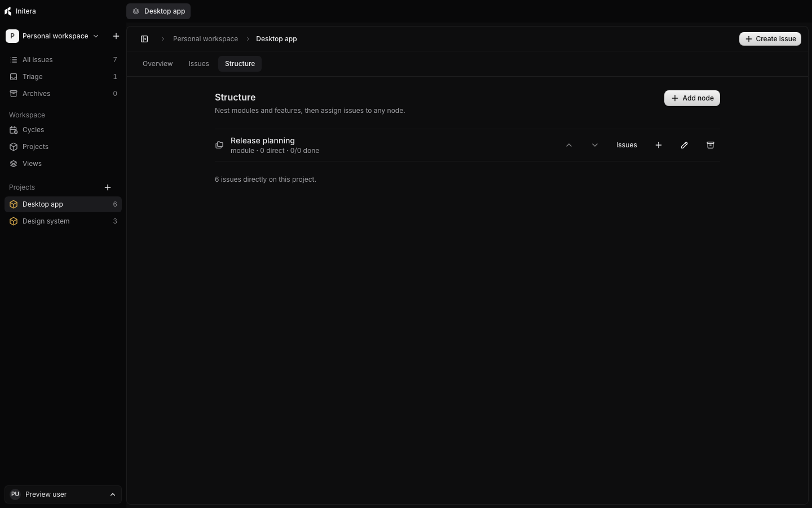
Task: Click Projects section header in sidebar
Action: [x=22, y=187]
